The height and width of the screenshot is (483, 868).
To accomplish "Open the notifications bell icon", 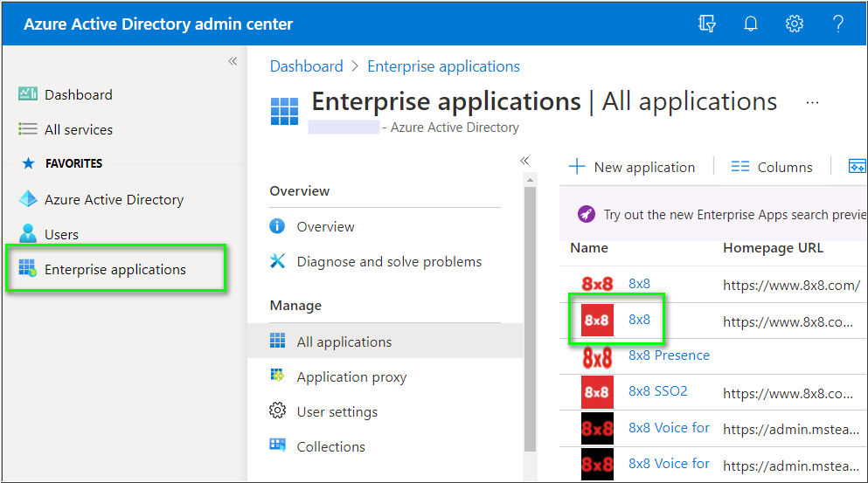I will click(x=750, y=24).
